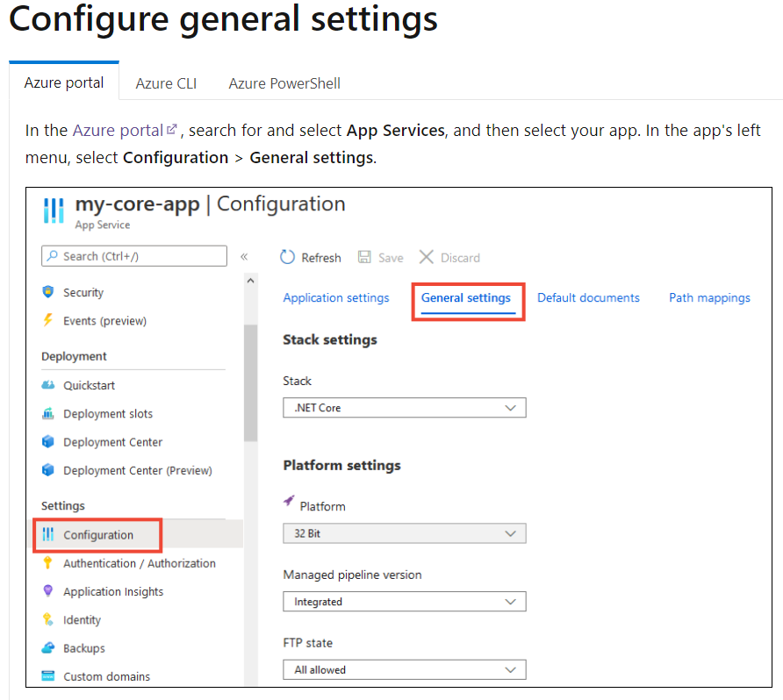Click the Security shield icon
783x700 pixels.
tap(48, 292)
